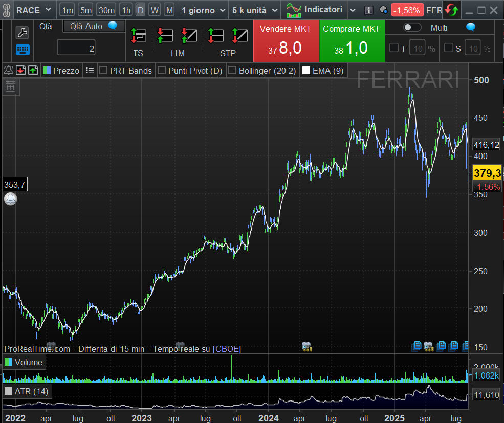Click the blue keyboard shortcuts icon

tap(23, 50)
